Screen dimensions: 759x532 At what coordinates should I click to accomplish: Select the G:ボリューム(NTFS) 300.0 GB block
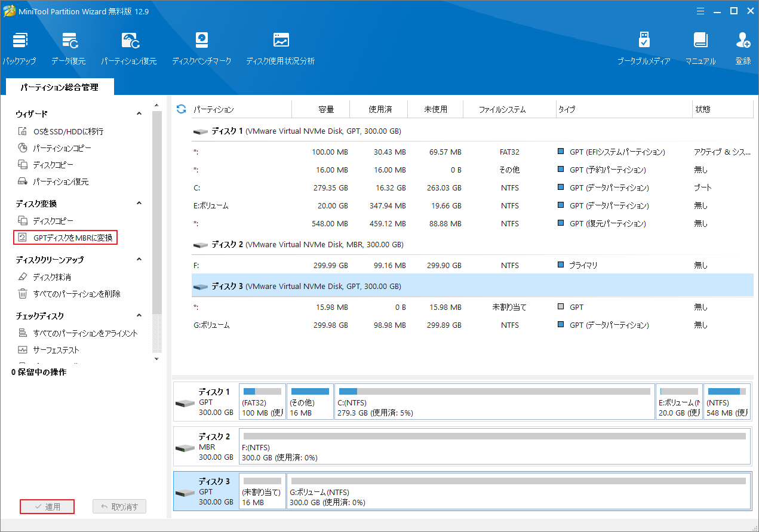(518, 491)
